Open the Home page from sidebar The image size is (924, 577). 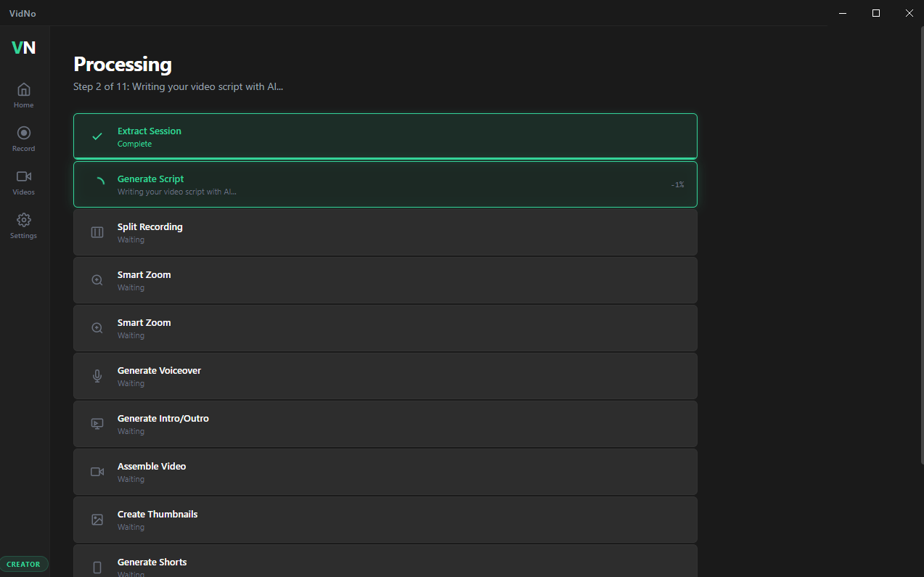(x=23, y=95)
